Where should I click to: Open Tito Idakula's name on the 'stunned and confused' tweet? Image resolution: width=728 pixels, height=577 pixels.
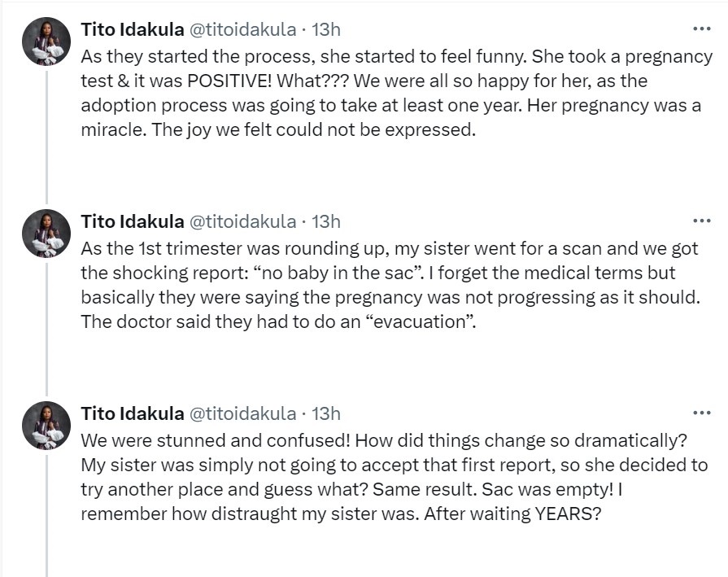click(132, 413)
